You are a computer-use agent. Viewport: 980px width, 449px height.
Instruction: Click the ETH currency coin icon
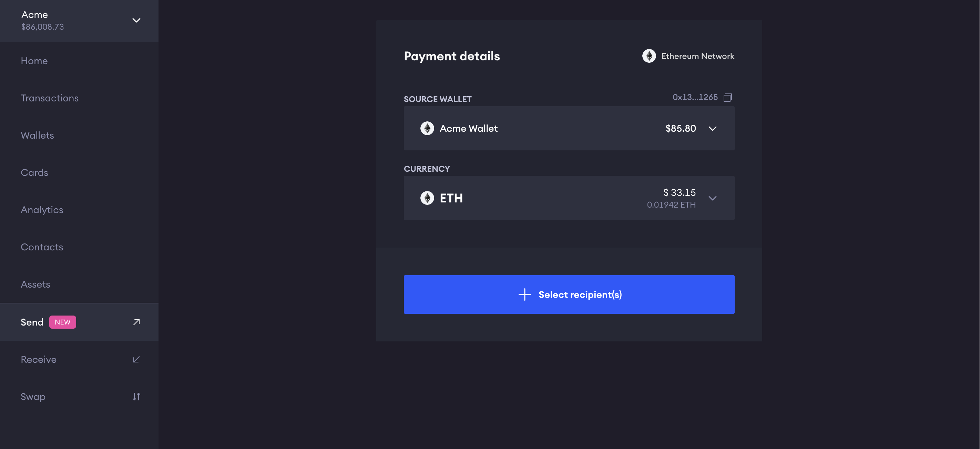tap(427, 198)
